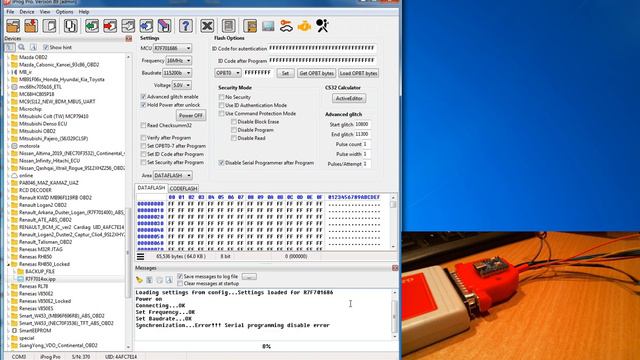Toggle Disable Serial Programmer after Program
The image size is (640, 360).
(221, 163)
